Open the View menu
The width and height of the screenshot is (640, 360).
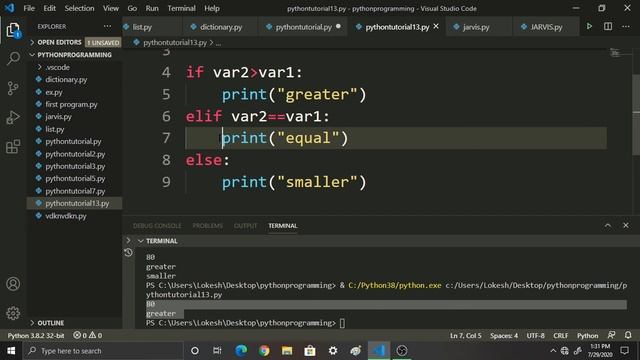pyautogui.click(x=111, y=8)
